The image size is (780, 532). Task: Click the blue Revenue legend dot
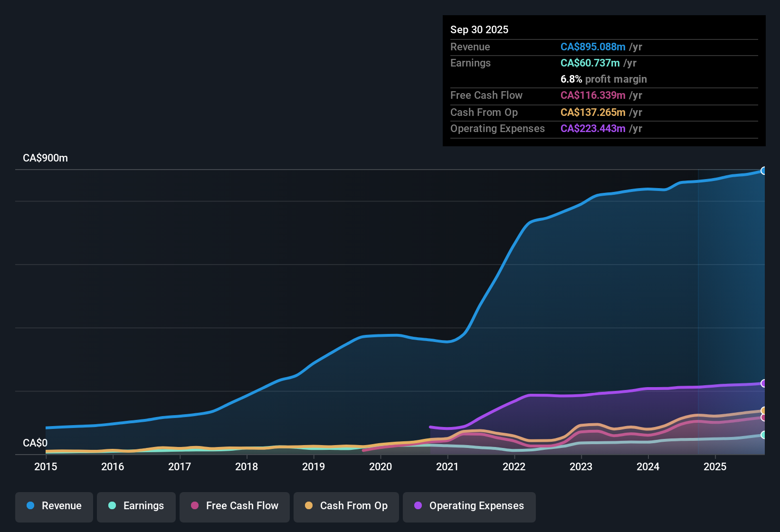(x=29, y=506)
